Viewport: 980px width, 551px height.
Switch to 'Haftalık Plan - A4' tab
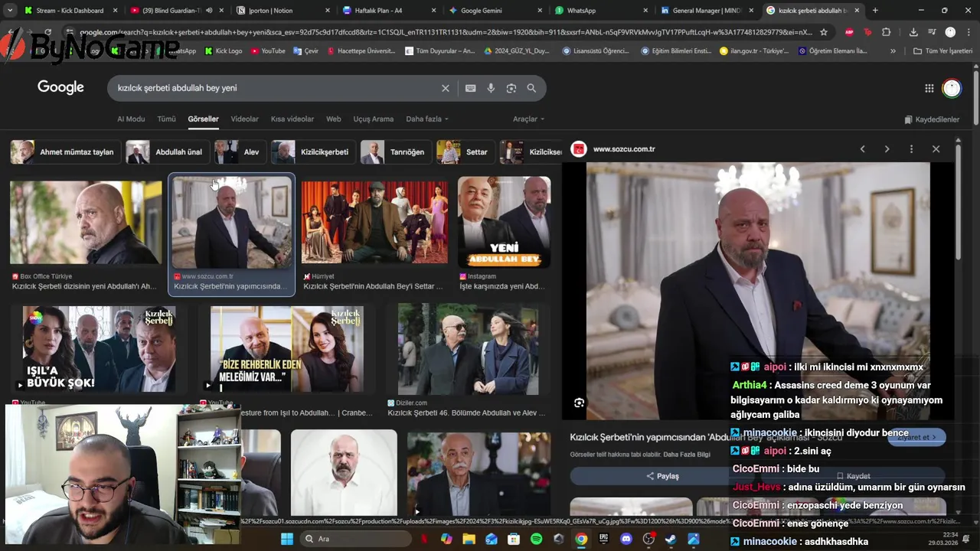point(389,11)
